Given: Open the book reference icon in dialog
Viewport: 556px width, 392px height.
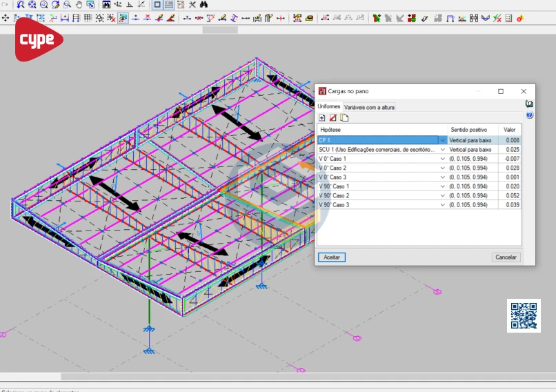Looking at the screenshot, I should click(x=529, y=104).
